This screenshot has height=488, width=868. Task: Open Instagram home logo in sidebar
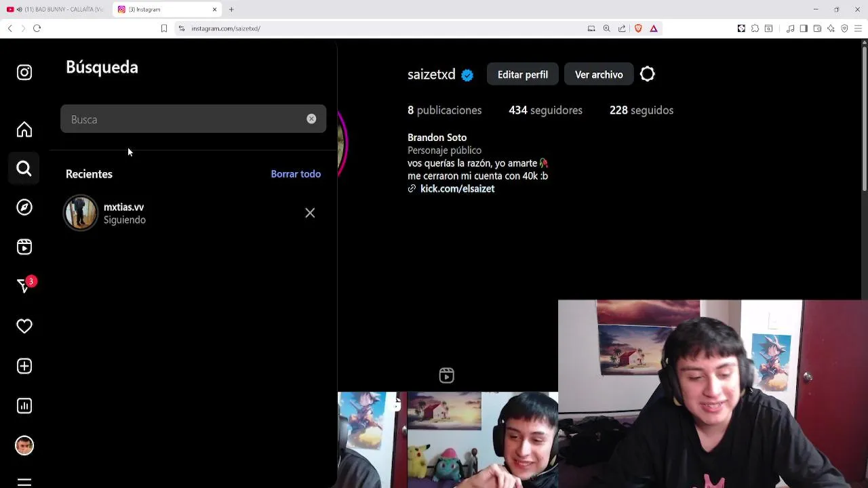click(x=24, y=73)
